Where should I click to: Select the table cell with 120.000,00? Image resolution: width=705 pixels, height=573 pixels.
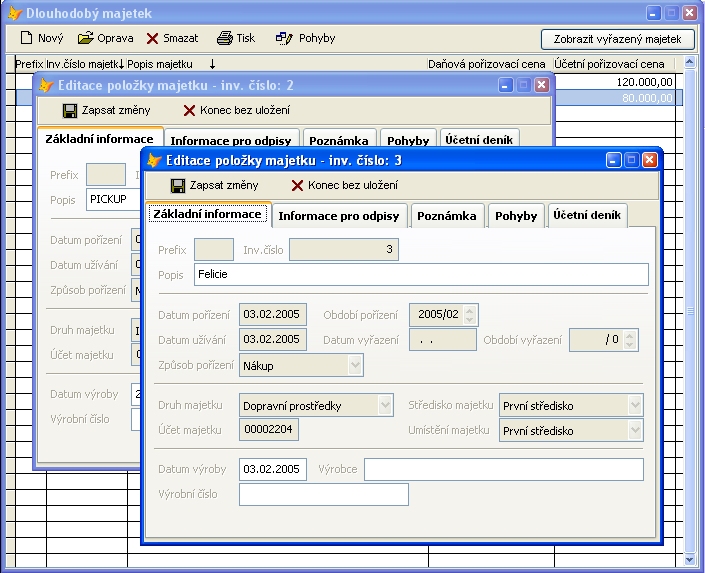(615, 82)
